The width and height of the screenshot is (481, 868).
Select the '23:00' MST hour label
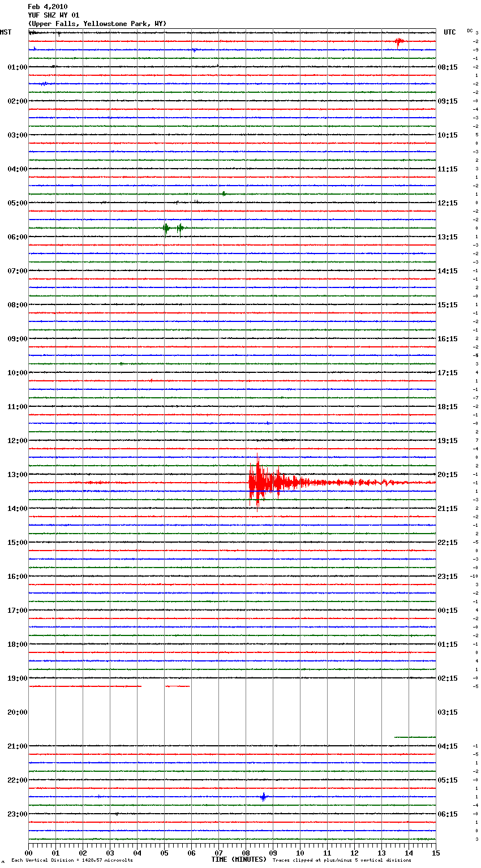[x=17, y=814]
